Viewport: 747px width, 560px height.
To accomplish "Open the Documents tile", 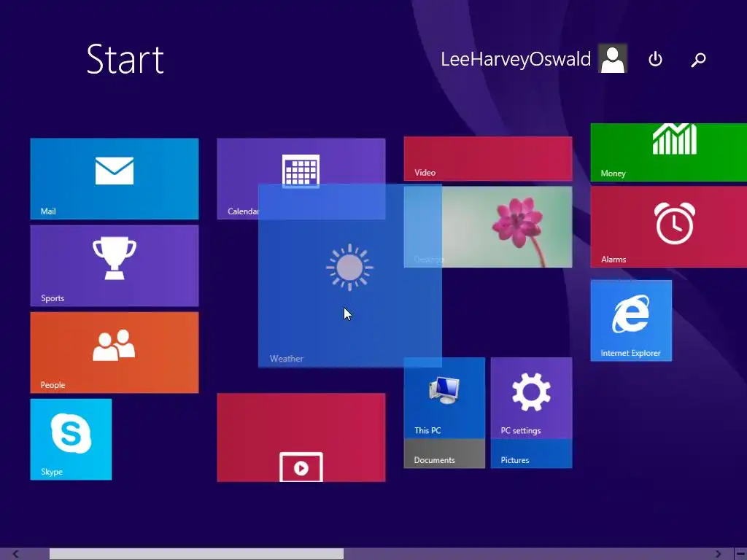I will pos(444,454).
